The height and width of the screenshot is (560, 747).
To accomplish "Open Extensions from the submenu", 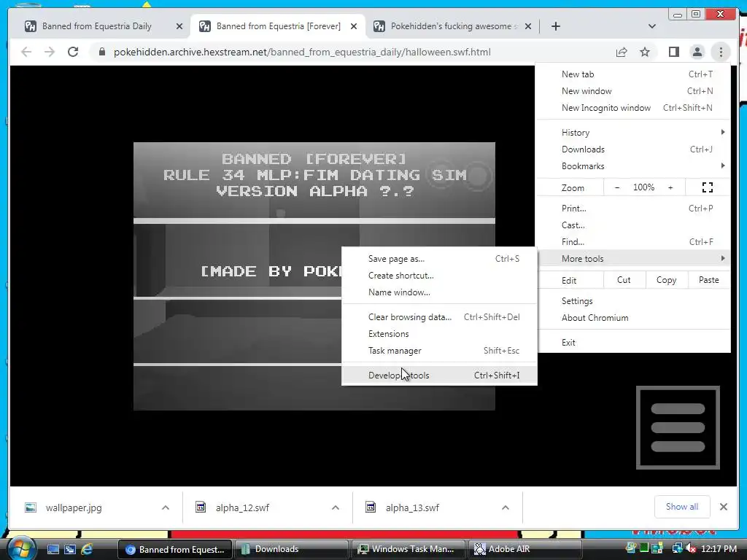I will click(439, 333).
